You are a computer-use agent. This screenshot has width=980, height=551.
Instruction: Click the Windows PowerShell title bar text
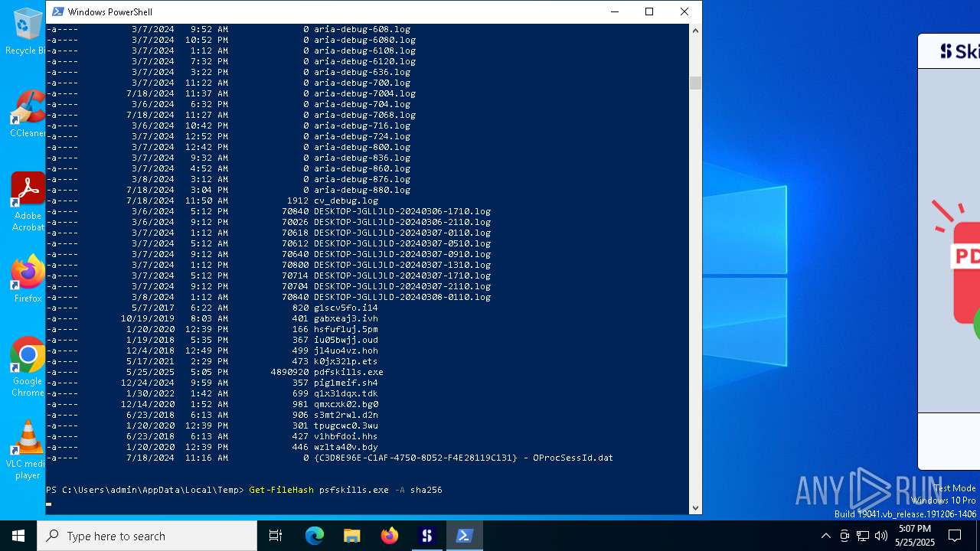coord(109,11)
